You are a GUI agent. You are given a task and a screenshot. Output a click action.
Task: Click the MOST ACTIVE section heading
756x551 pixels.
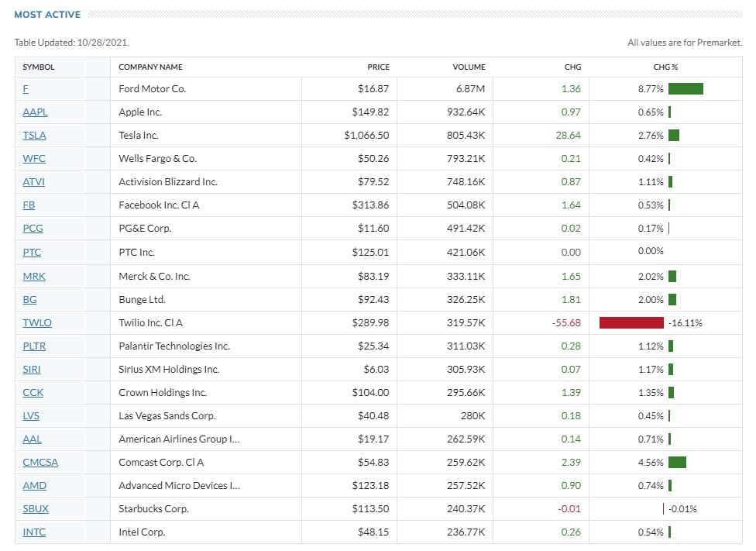(x=48, y=15)
